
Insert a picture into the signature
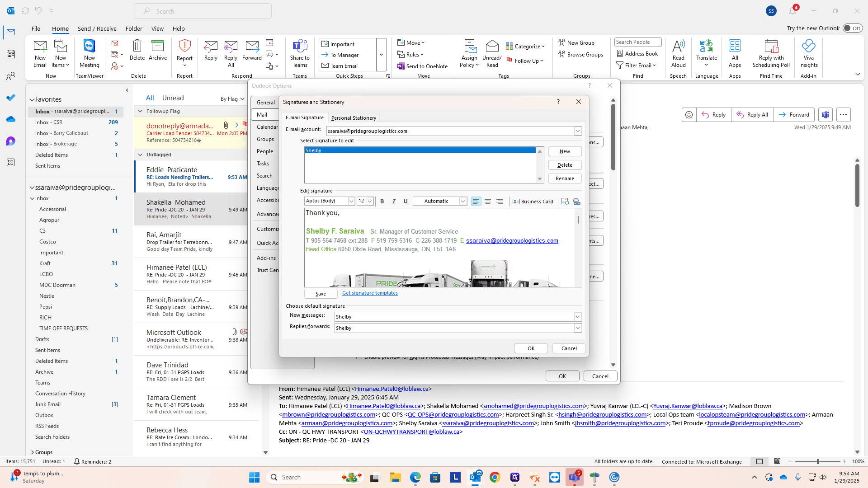pyautogui.click(x=565, y=202)
